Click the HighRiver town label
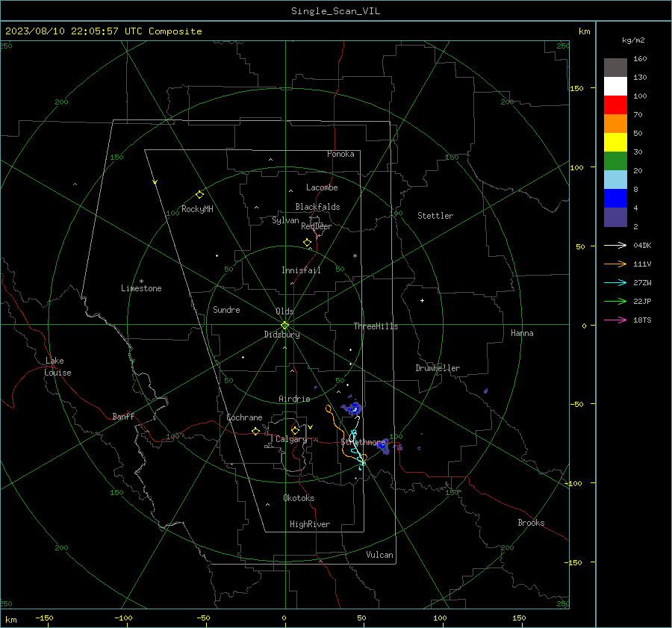The width and height of the screenshot is (672, 628). [x=310, y=524]
